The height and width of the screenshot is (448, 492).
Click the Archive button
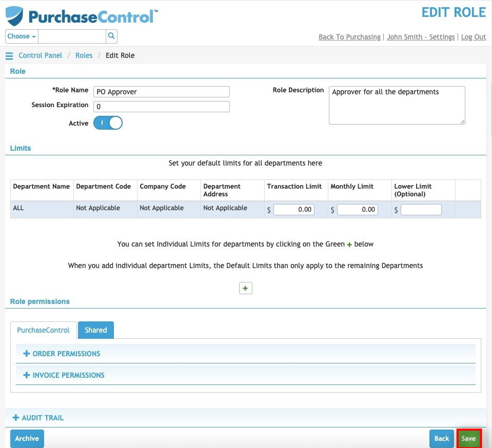coord(27,438)
